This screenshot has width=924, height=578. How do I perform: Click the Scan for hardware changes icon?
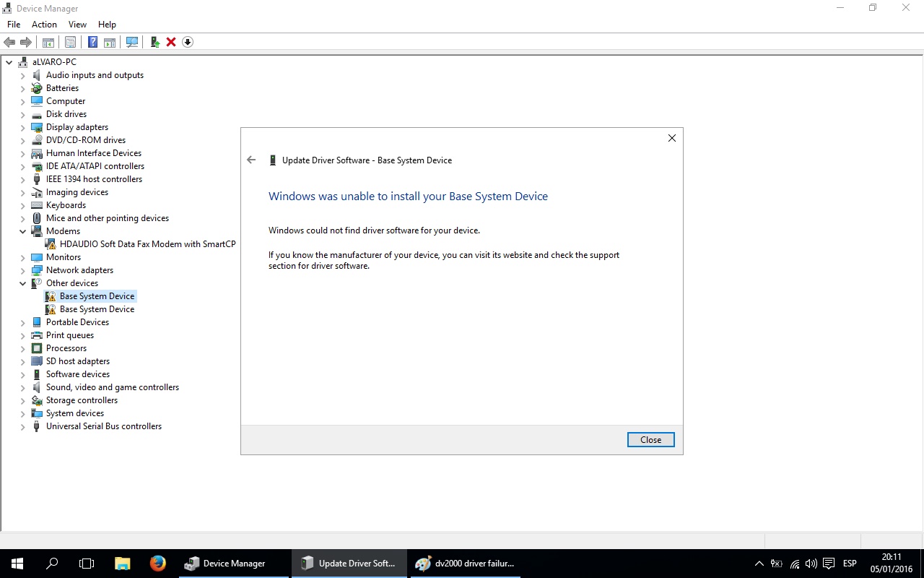click(132, 42)
